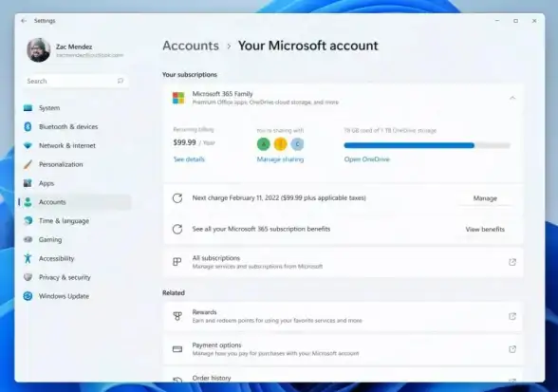558x392 pixels.
Task: Open Rewards external link arrow
Action: pos(512,316)
